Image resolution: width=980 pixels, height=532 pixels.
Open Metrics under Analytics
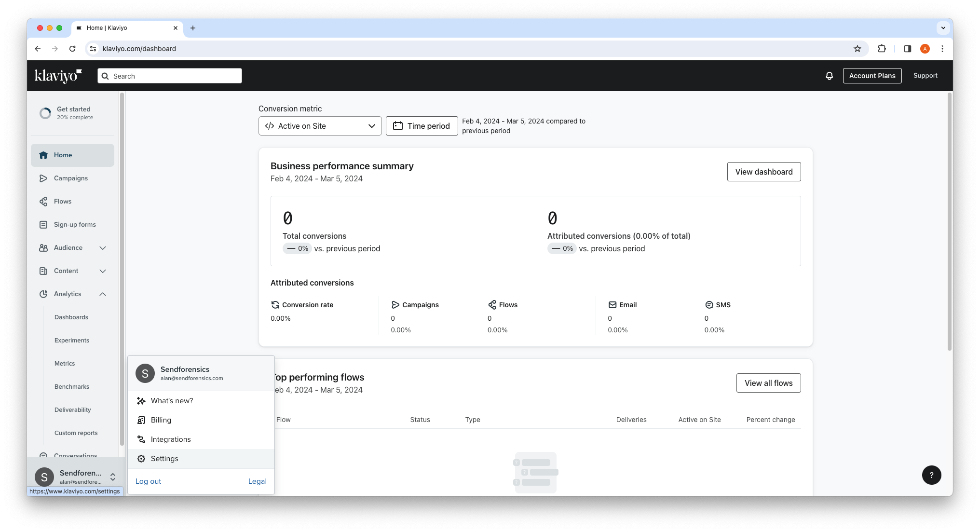point(65,364)
